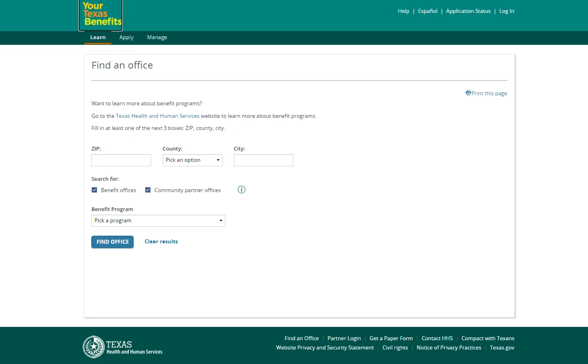Select the Learn tab
Screen dimensions: 588x364
[98, 38]
